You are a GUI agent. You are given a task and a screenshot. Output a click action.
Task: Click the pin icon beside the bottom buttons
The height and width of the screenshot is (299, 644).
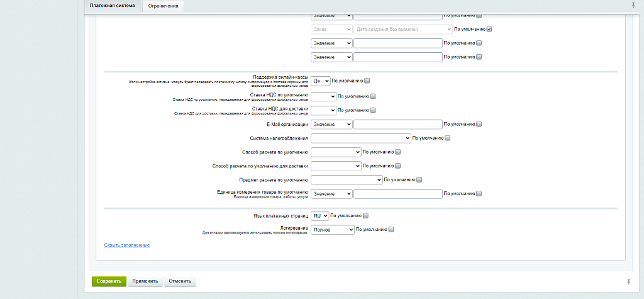(628, 281)
